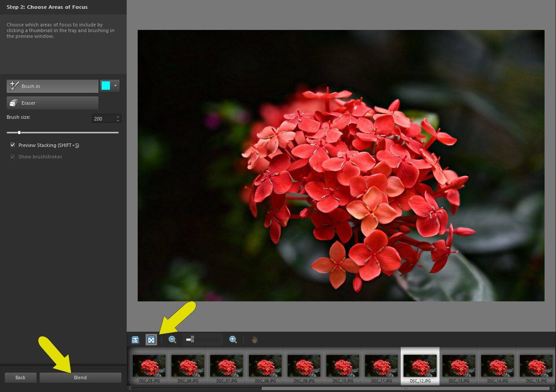This screenshot has height=392, width=556.
Task: Open the brush color dropdown arrow
Action: [x=115, y=86]
